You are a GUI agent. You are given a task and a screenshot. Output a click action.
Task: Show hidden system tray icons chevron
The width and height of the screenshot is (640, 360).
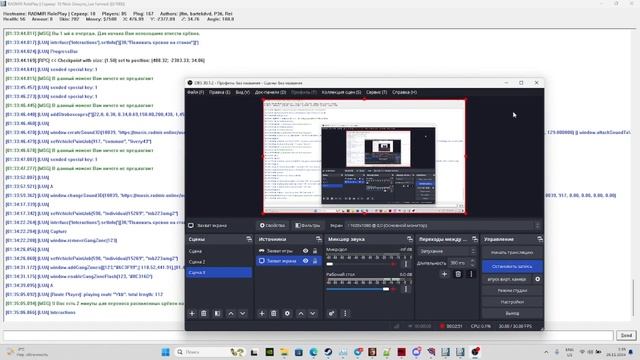(546, 352)
